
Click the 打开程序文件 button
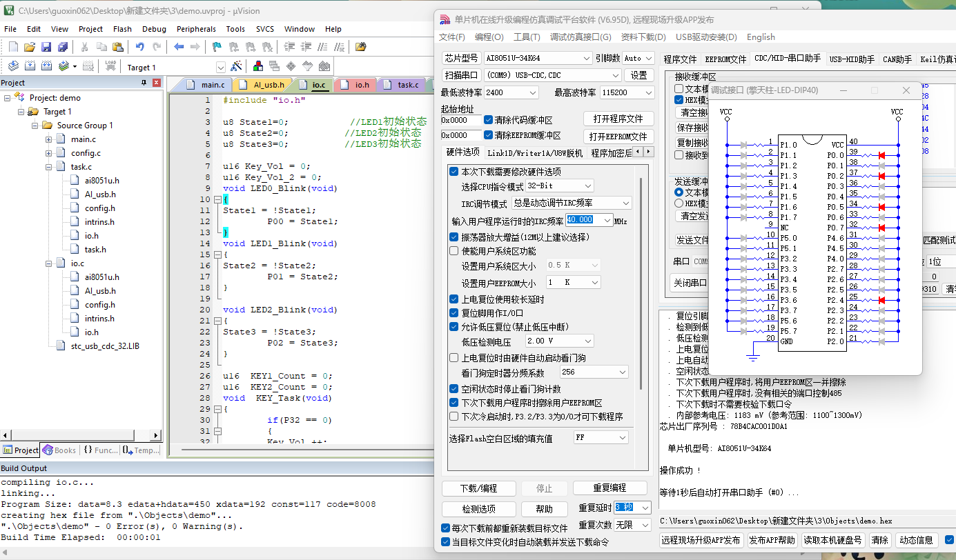[618, 119]
